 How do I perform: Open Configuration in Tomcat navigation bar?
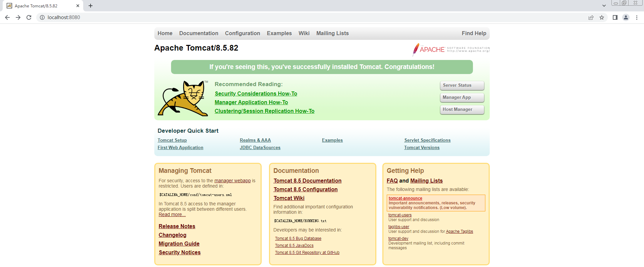[243, 33]
